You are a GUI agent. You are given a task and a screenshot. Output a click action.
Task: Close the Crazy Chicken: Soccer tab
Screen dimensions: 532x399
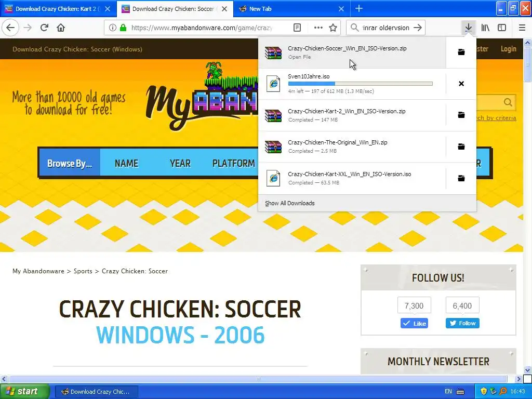(224, 9)
